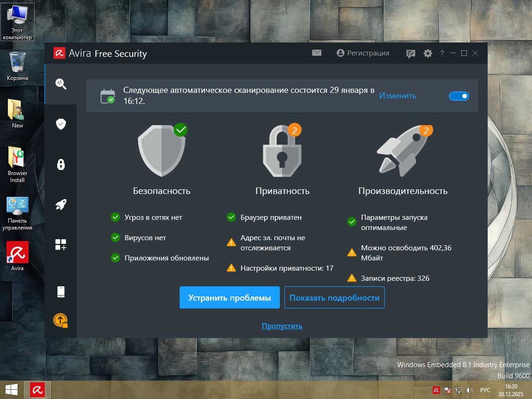Select the Корзина desktop icon
Screen dimensions: 532x399
(x=17, y=66)
